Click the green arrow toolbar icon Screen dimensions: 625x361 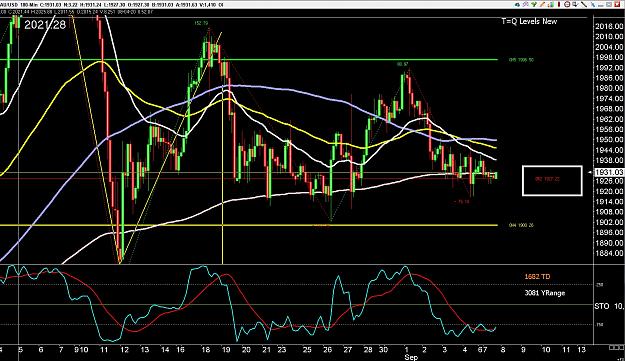click(x=534, y=4)
